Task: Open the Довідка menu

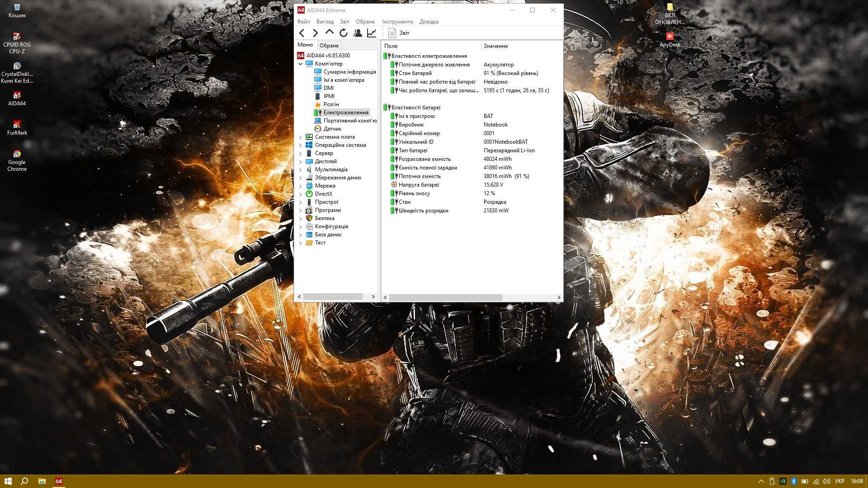Action: (x=429, y=22)
